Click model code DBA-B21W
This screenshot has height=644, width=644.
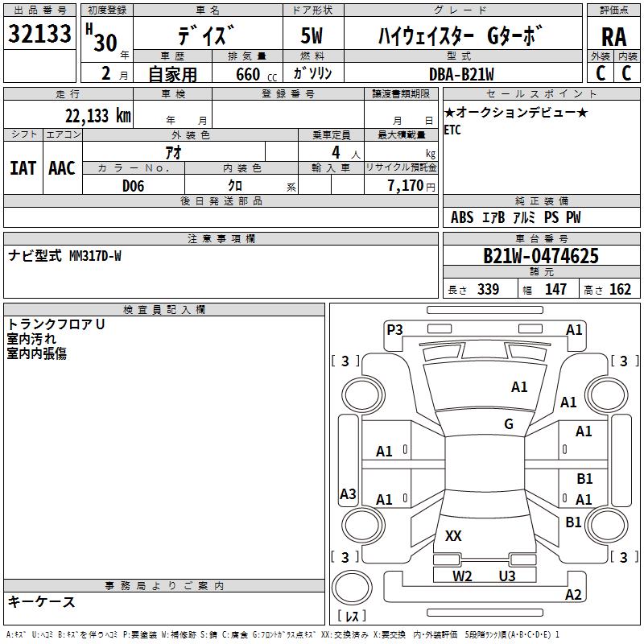pos(461,74)
